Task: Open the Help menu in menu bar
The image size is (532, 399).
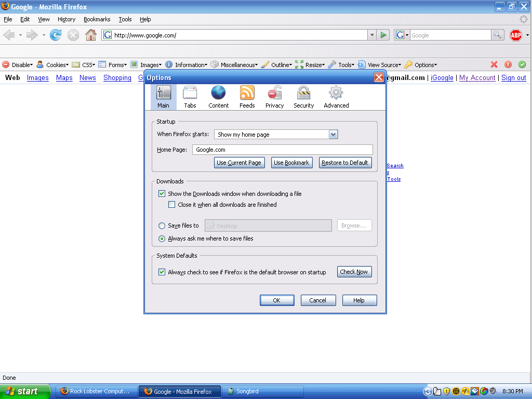Action: coord(145,19)
